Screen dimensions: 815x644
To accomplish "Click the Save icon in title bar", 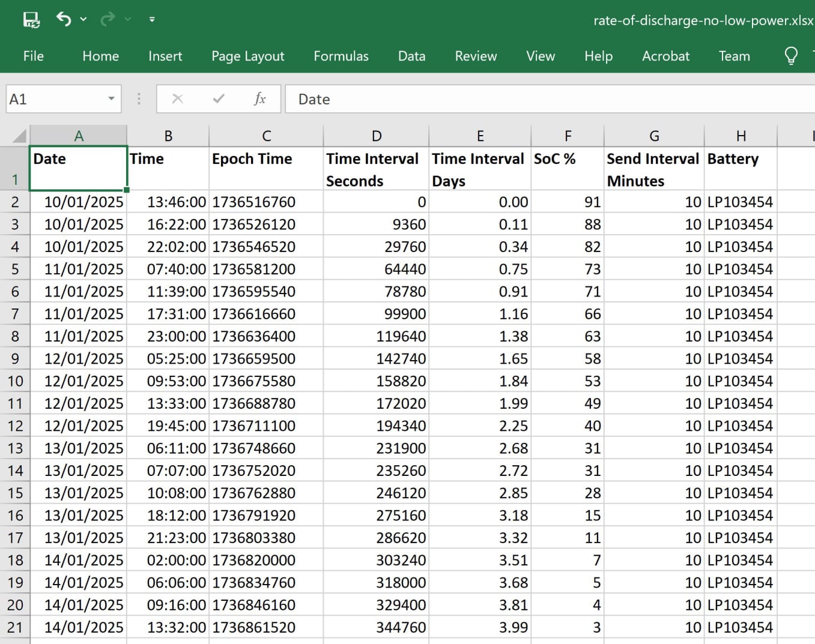I will 31,20.
